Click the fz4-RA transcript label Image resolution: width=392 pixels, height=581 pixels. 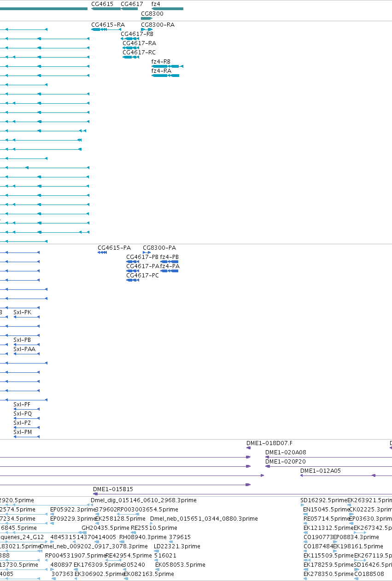(161, 71)
